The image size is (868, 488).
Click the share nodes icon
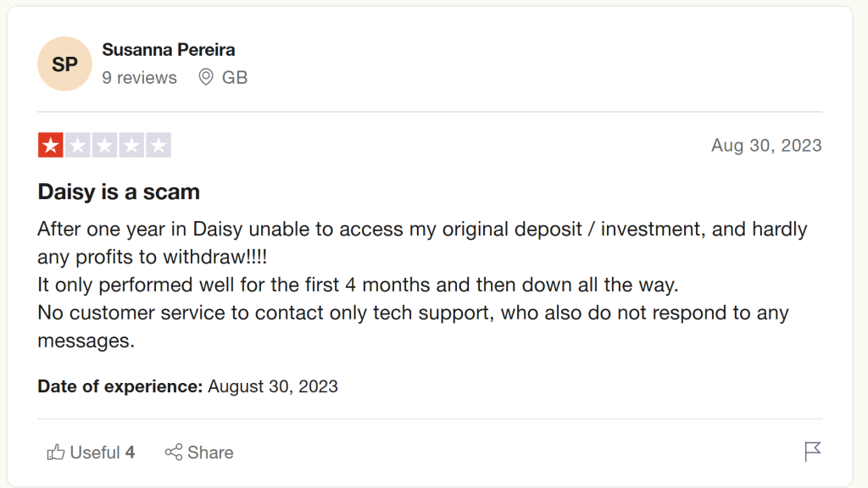pos(173,452)
